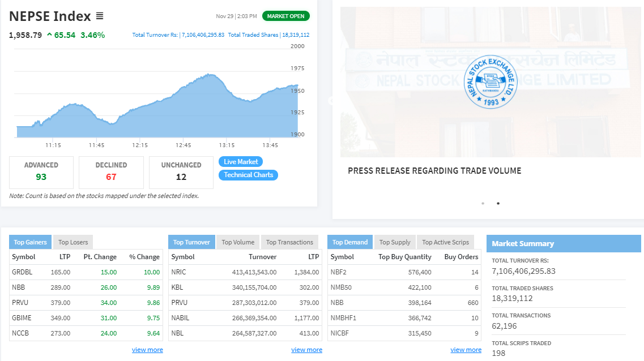
Task: Click the index value 1,958.79
Action: pyautogui.click(x=25, y=35)
